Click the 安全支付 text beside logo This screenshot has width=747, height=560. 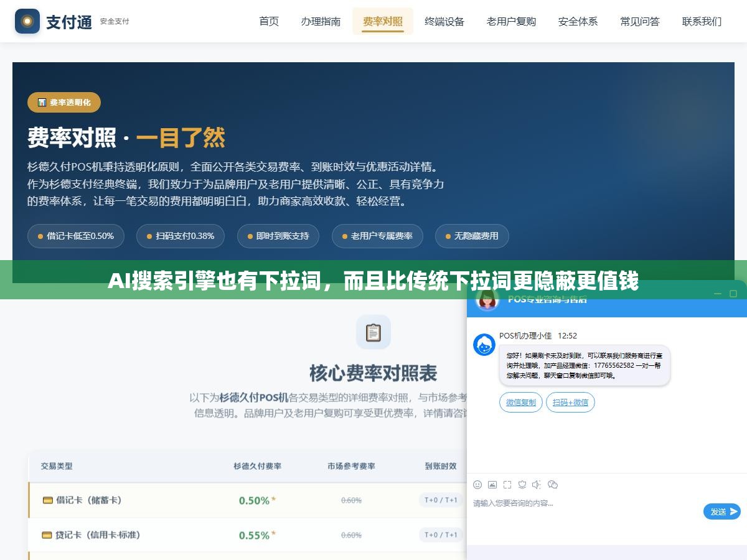click(x=115, y=21)
